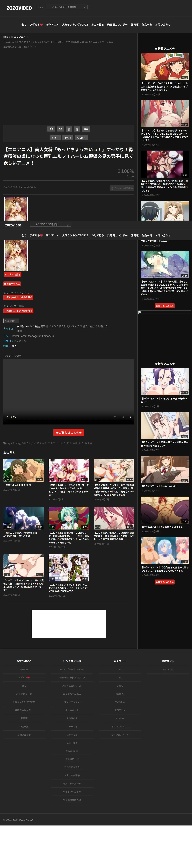Go to next video with 次へ
192x868 pixels.
[68, 138]
